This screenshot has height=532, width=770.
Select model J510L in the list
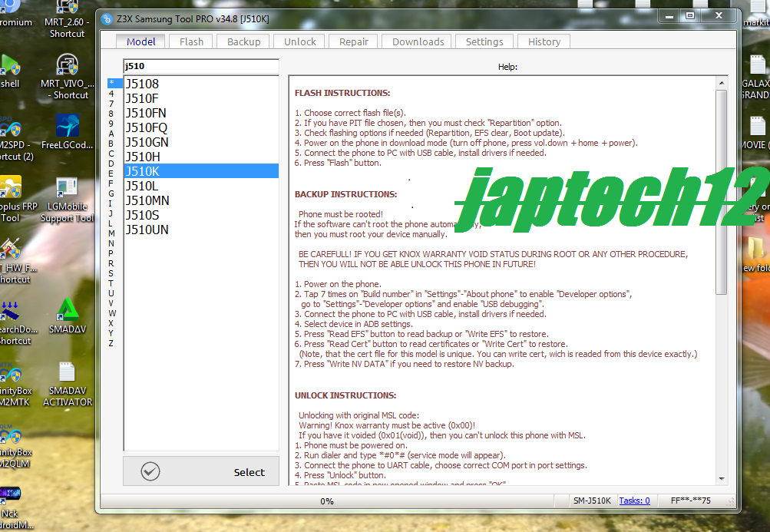coord(201,186)
